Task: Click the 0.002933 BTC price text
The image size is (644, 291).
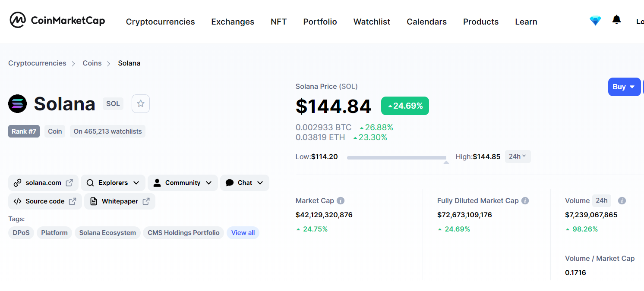Action: 324,128
